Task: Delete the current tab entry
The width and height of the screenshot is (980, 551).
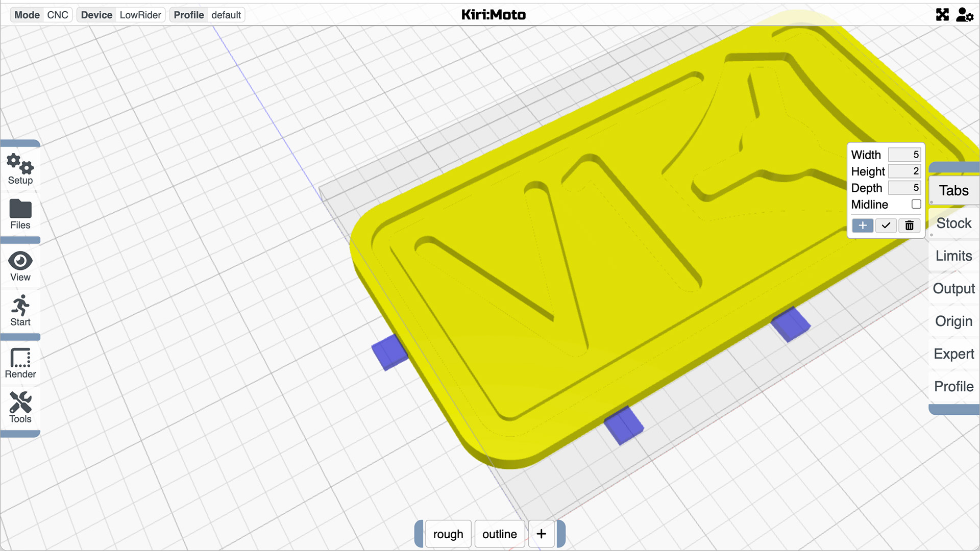Action: point(909,224)
